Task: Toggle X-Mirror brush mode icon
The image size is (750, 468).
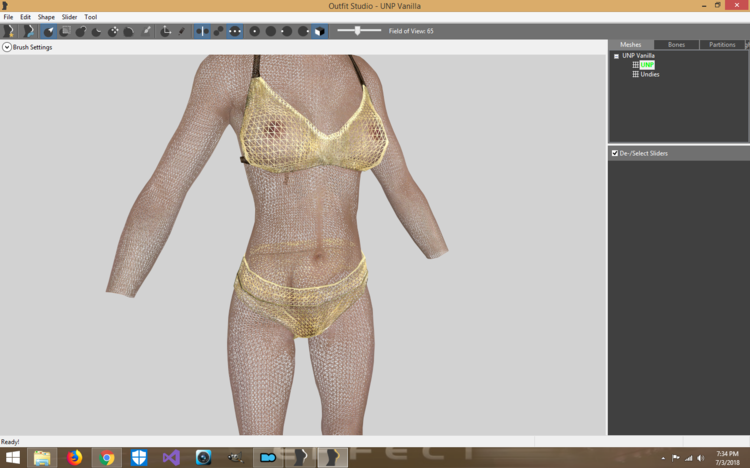Action: coord(202,31)
